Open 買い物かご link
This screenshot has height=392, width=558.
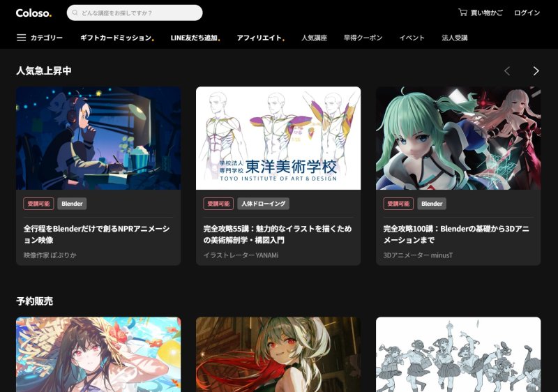pos(486,13)
